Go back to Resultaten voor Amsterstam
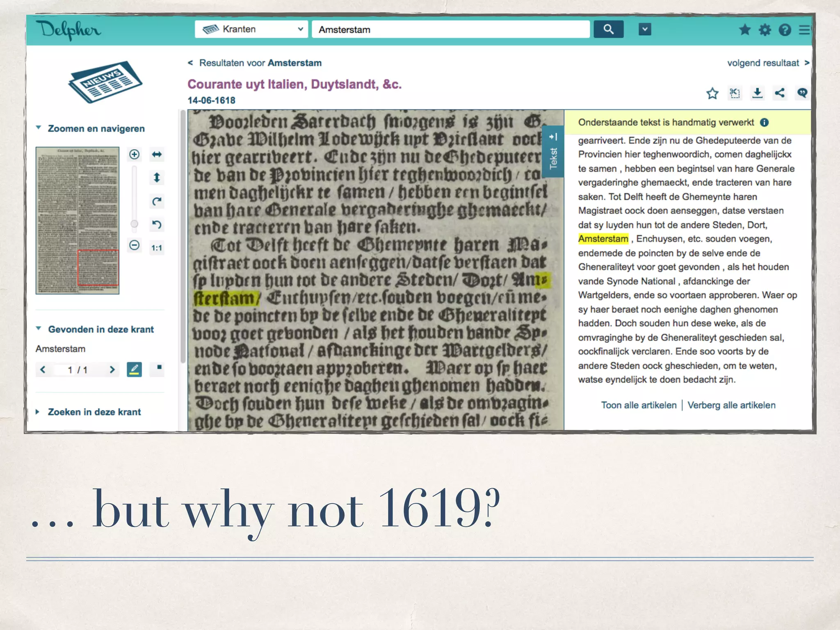The width and height of the screenshot is (840, 630). [255, 63]
